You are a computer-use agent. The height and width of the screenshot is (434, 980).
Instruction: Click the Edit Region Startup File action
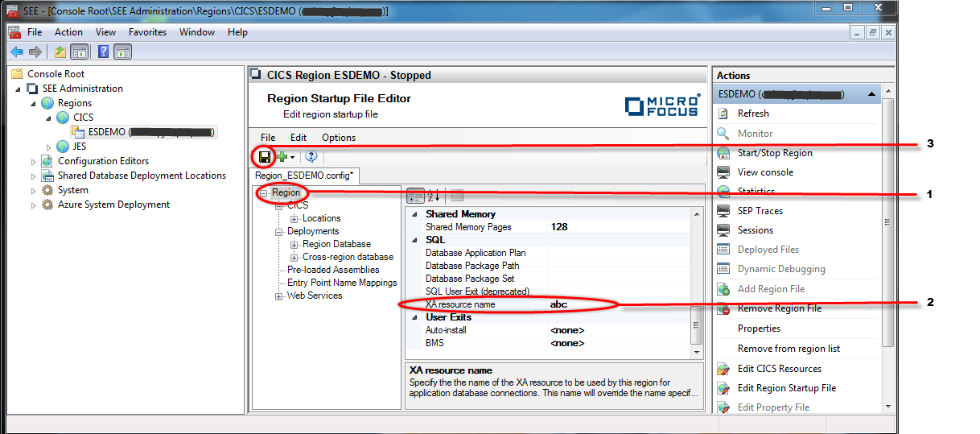pyautogui.click(x=787, y=388)
